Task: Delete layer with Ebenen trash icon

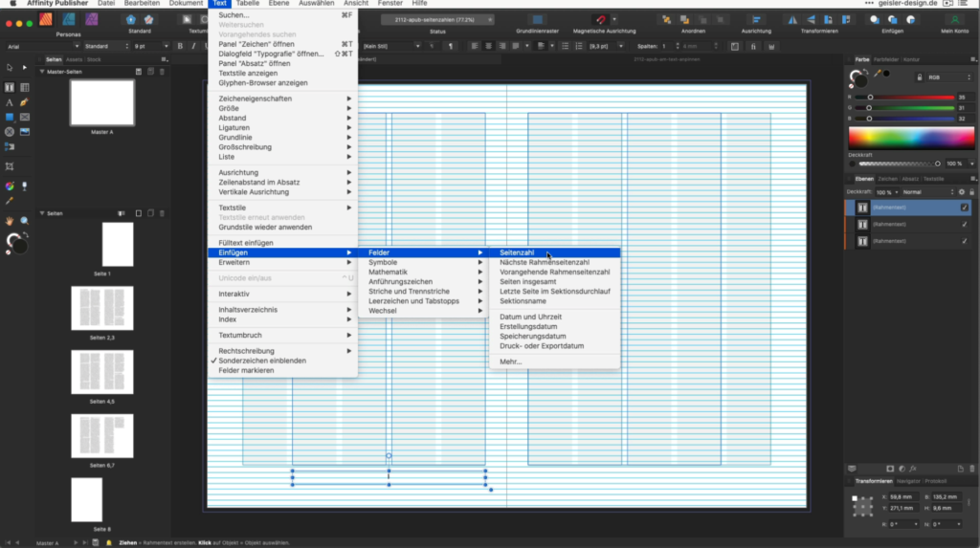Action: pos(972,469)
